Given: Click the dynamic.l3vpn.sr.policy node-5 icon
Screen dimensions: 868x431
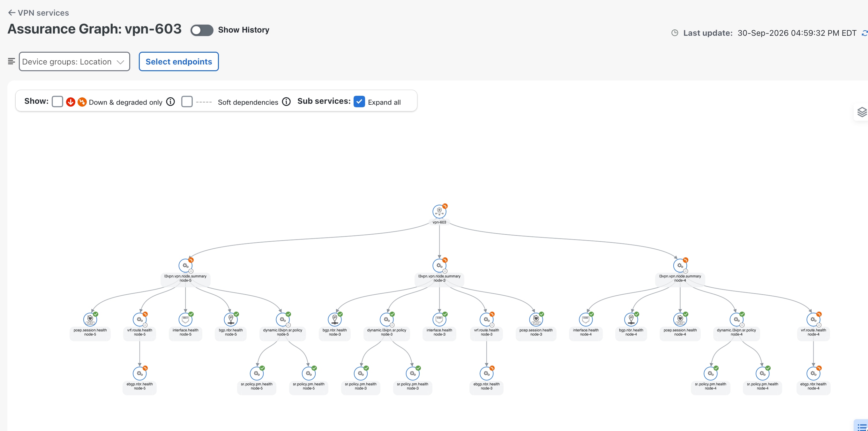Looking at the screenshot, I should [282, 319].
